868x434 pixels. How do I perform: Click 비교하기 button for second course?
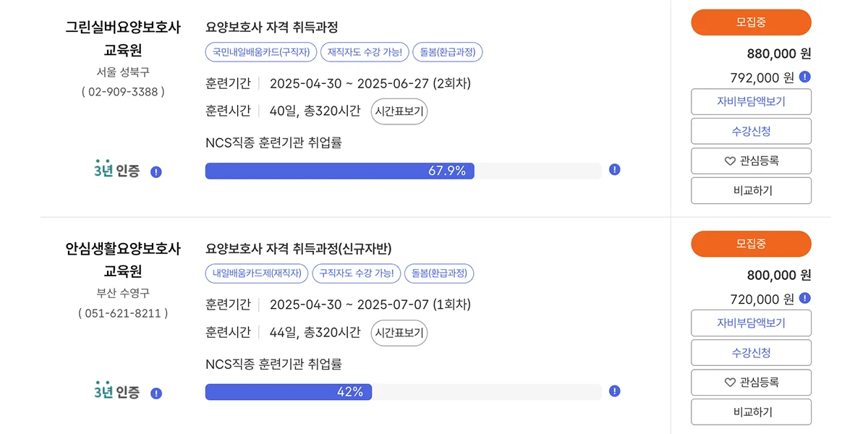[751, 412]
